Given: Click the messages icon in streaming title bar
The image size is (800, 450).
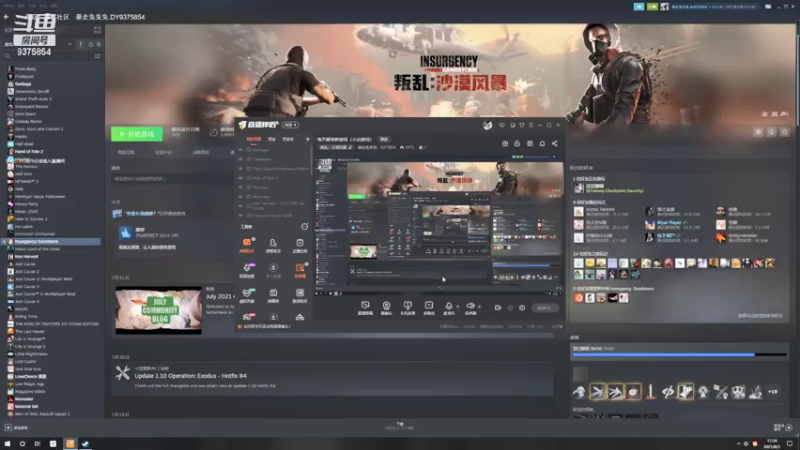Looking at the screenshot, I should tap(502, 125).
